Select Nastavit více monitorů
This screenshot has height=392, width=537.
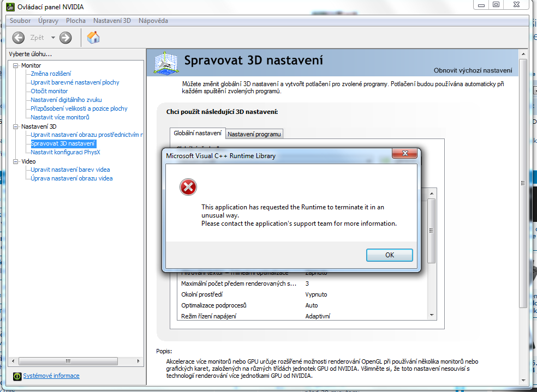pos(60,117)
